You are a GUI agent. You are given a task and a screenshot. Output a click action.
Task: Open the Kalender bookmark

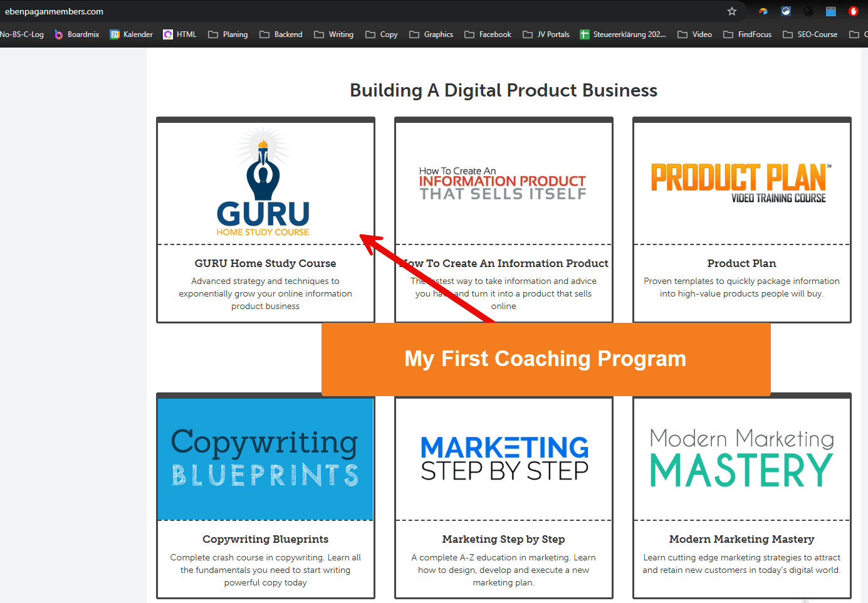tap(132, 34)
